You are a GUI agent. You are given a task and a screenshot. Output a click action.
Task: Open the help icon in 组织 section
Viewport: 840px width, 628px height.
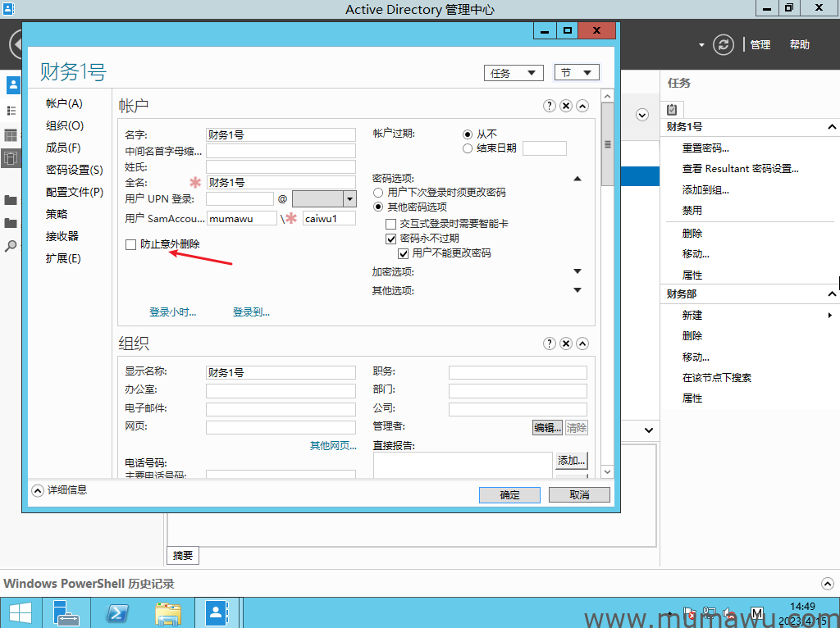coord(549,344)
